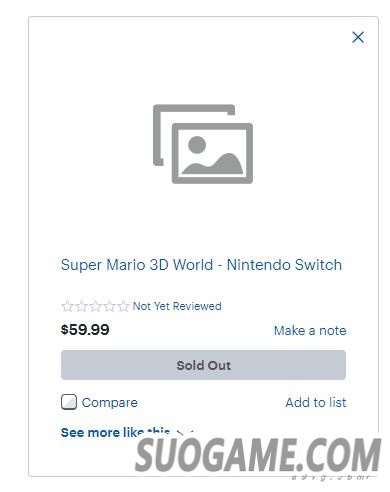The height and width of the screenshot is (492, 390).
Task: Click the Compare label text
Action: [x=110, y=403]
